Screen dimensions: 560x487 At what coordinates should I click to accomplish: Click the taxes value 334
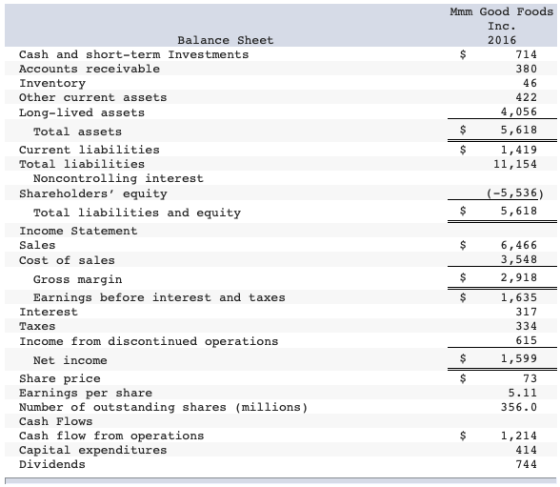point(526,326)
